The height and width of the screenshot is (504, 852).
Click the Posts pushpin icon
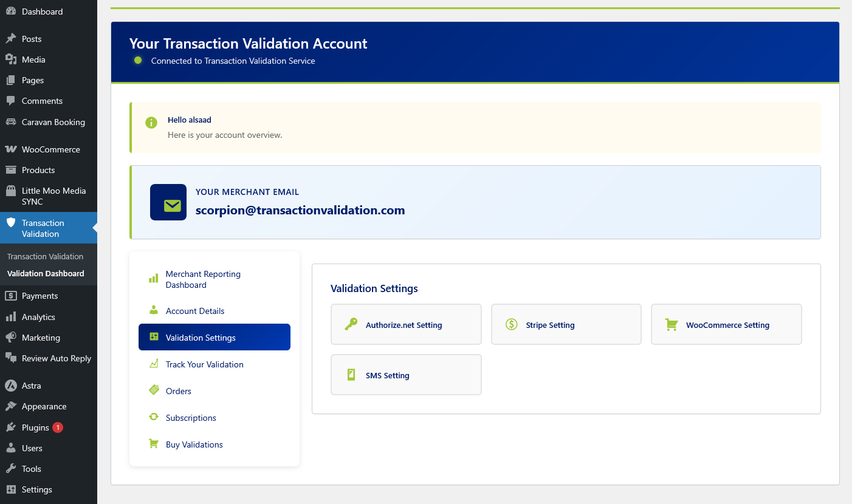(x=11, y=39)
